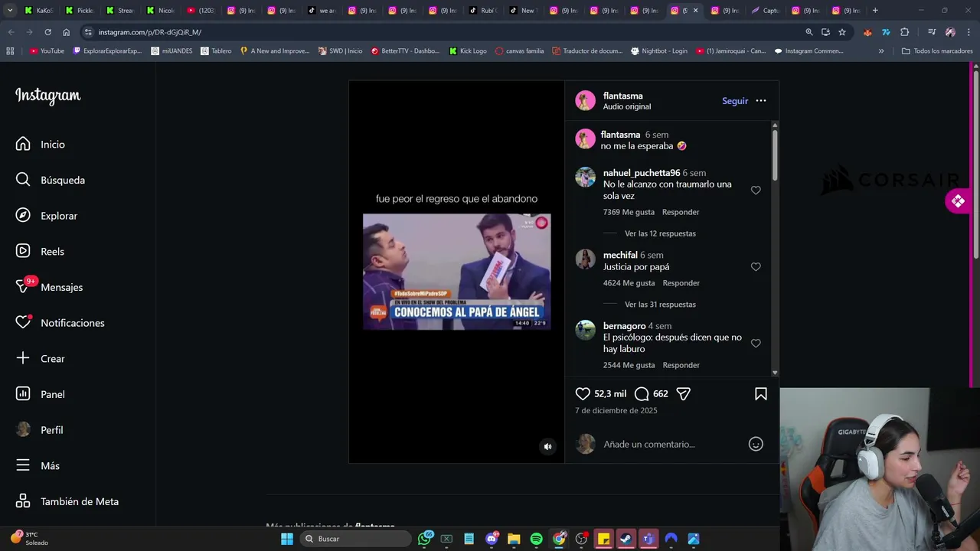Open Notificaciones in the sidebar
Image resolution: width=980 pixels, height=551 pixels.
(60, 323)
